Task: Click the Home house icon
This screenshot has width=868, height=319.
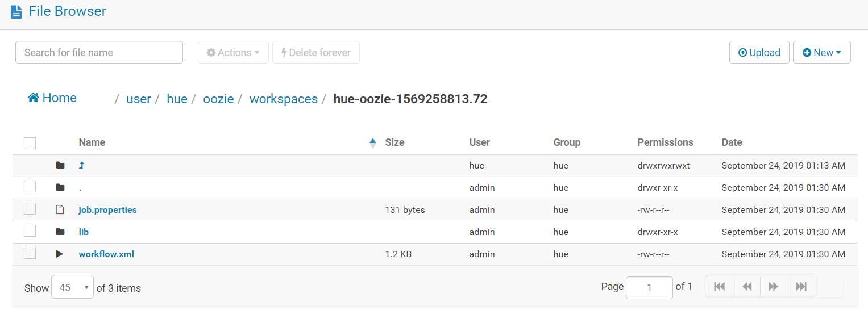Action: 33,98
